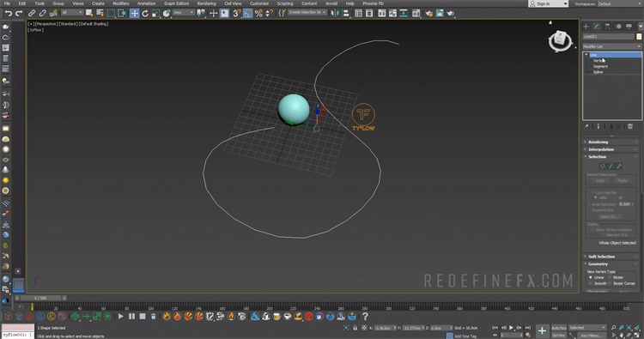644x339 pixels.
Task: Collapse the Geometry rollout
Action: 612,263
